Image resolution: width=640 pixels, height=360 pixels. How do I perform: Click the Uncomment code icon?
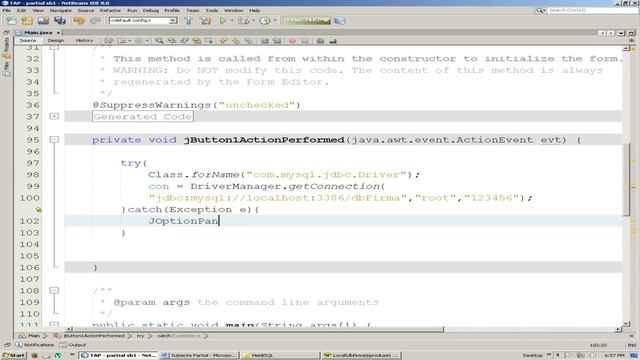(x=333, y=41)
